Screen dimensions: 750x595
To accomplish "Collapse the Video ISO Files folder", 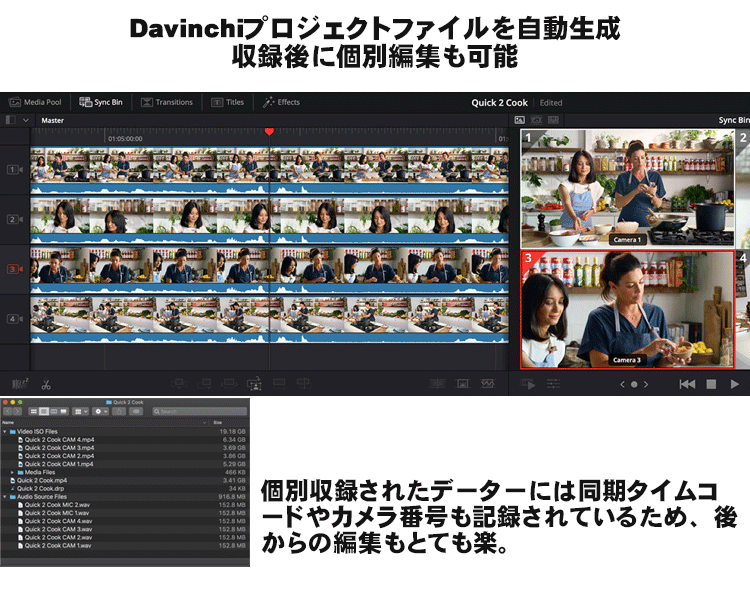I will click(5, 431).
